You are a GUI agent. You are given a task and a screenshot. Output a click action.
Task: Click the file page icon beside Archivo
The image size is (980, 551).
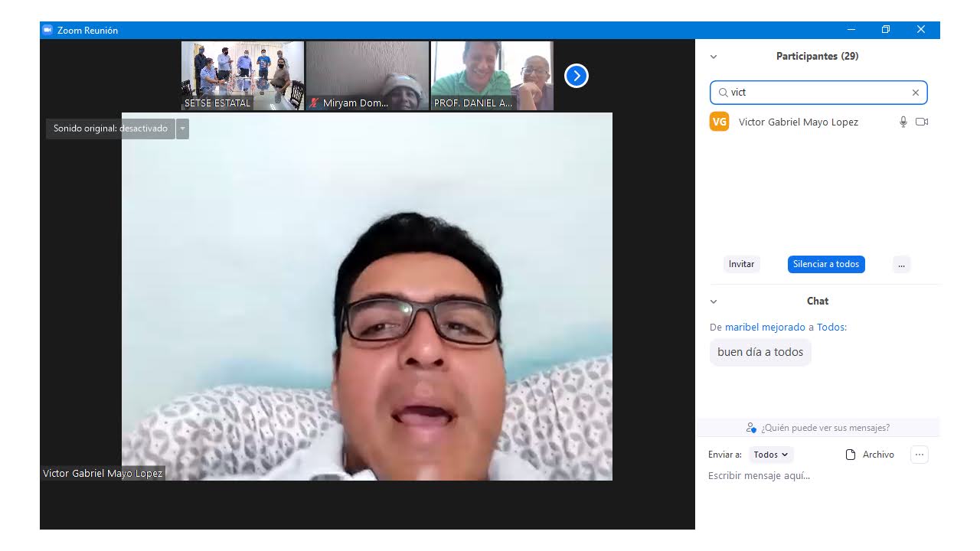850,455
